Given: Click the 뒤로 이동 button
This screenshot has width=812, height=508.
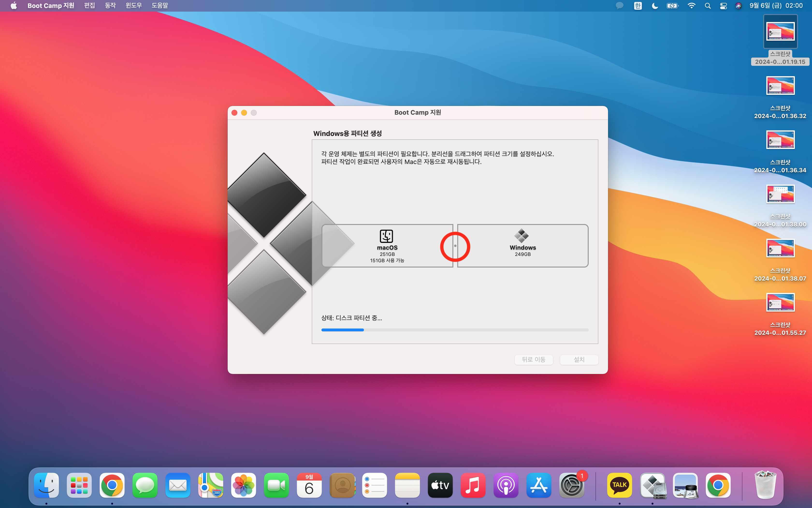Looking at the screenshot, I should click(x=534, y=359).
